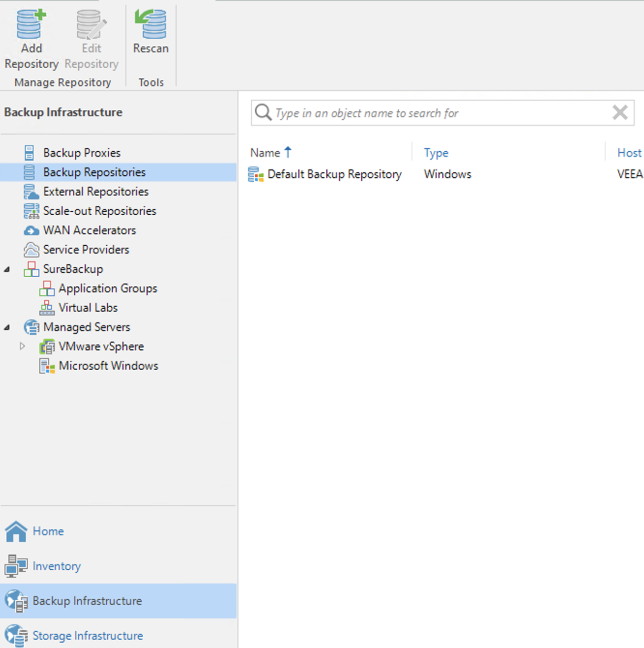Image resolution: width=644 pixels, height=648 pixels.
Task: Select Application Groups tree label
Action: 108,289
